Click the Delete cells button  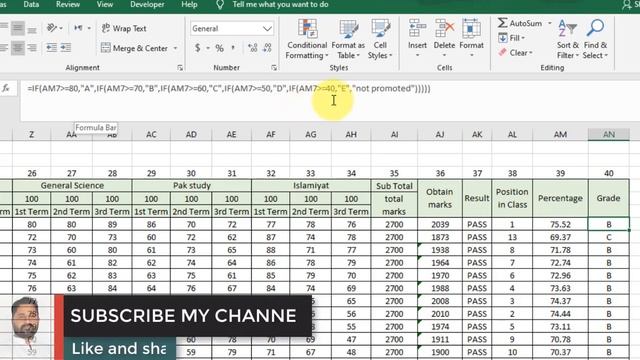[x=444, y=39]
